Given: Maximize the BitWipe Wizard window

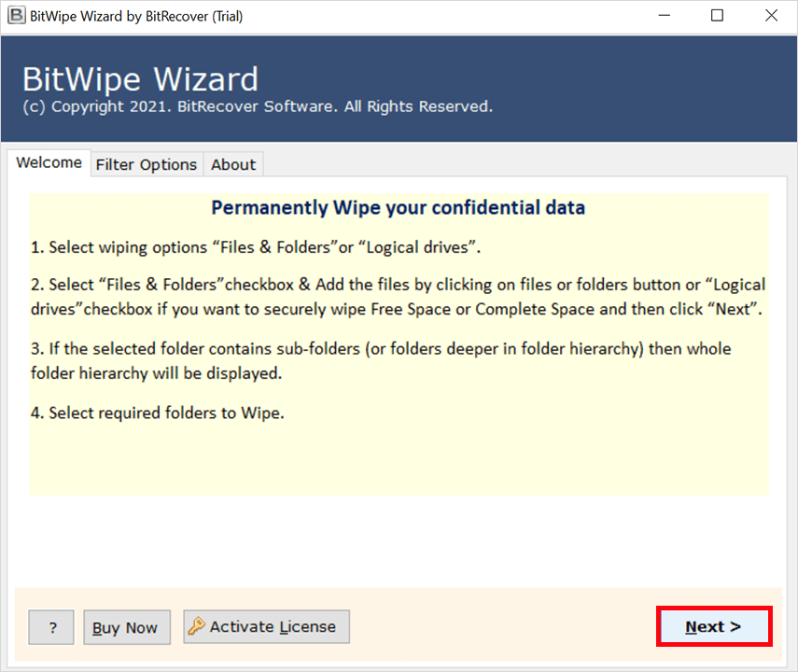Looking at the screenshot, I should click(717, 16).
